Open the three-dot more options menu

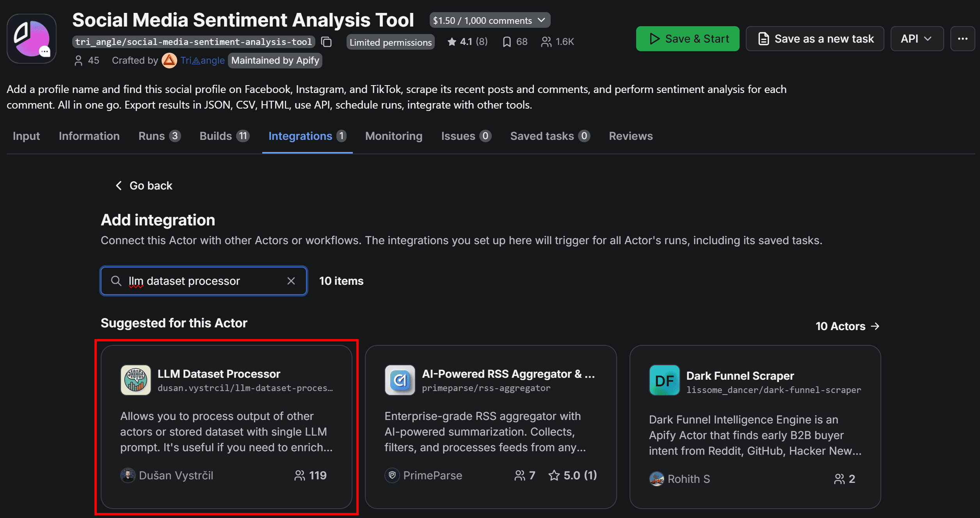point(962,39)
